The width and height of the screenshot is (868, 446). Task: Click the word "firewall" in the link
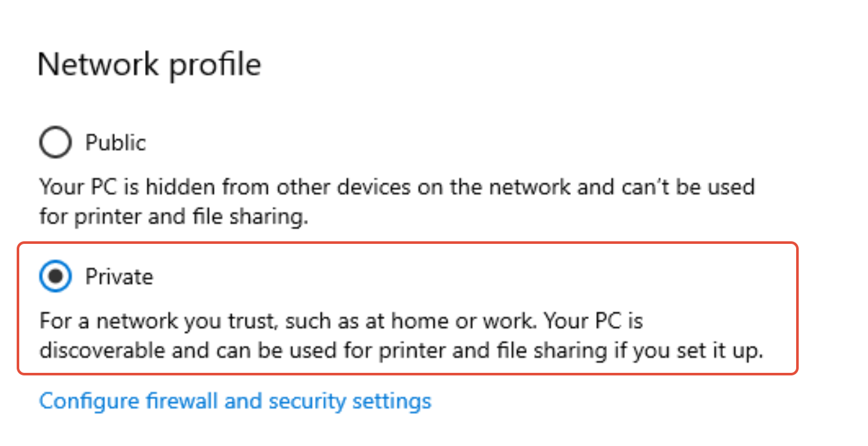coord(183,401)
